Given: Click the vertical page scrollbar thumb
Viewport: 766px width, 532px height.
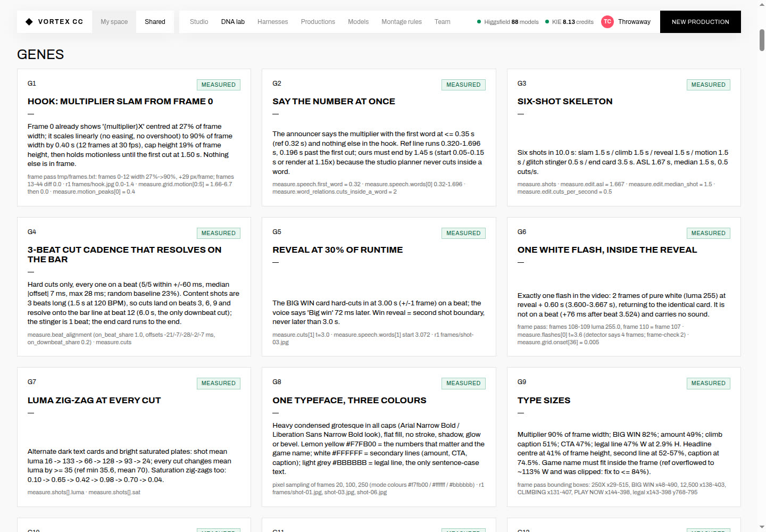Looking at the screenshot, I should (x=762, y=40).
